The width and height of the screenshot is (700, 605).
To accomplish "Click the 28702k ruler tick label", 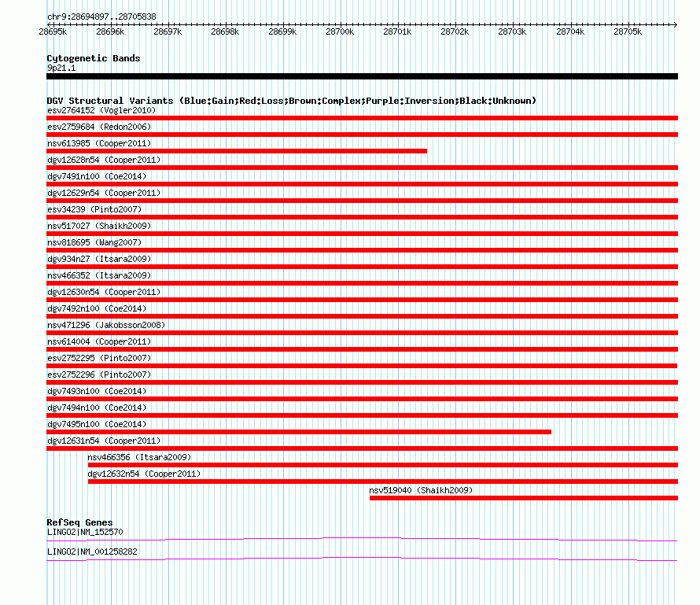I will [x=455, y=31].
